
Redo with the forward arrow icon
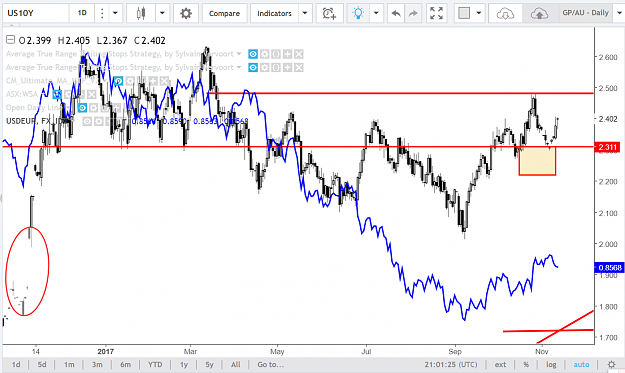(x=413, y=14)
